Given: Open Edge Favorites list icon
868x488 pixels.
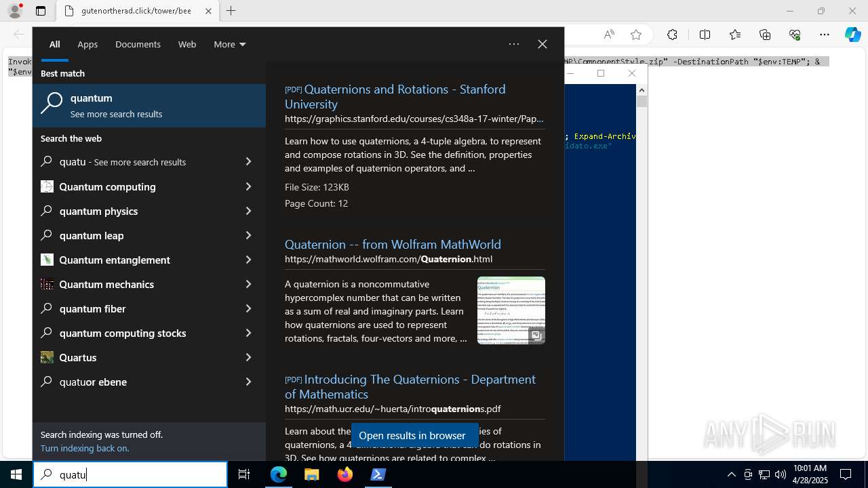Looking at the screenshot, I should coord(735,35).
